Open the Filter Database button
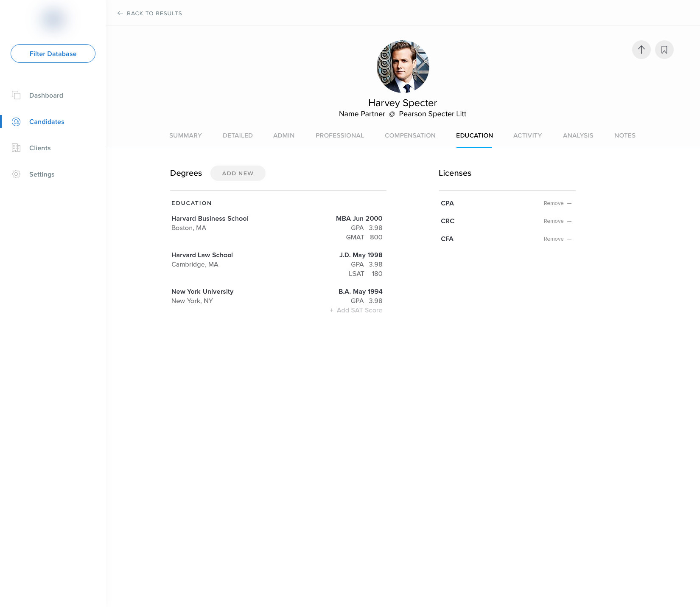Image resolution: width=700 pixels, height=607 pixels. pyautogui.click(x=53, y=53)
